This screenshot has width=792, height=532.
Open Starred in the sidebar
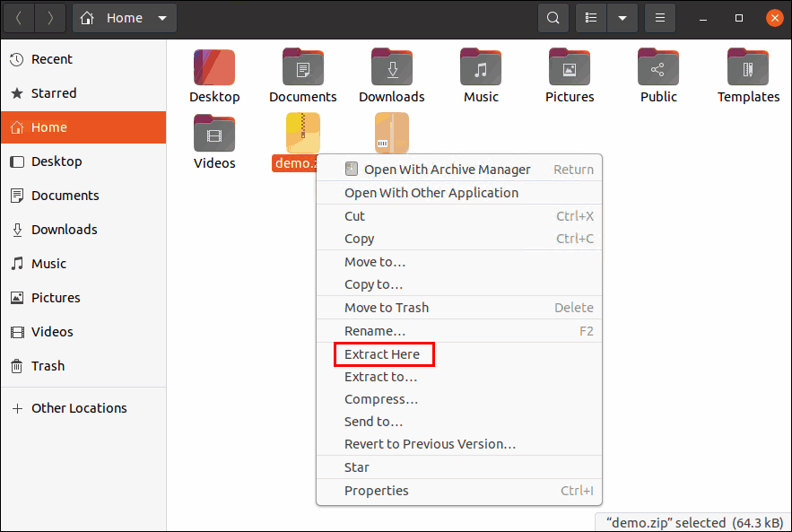tap(83, 93)
